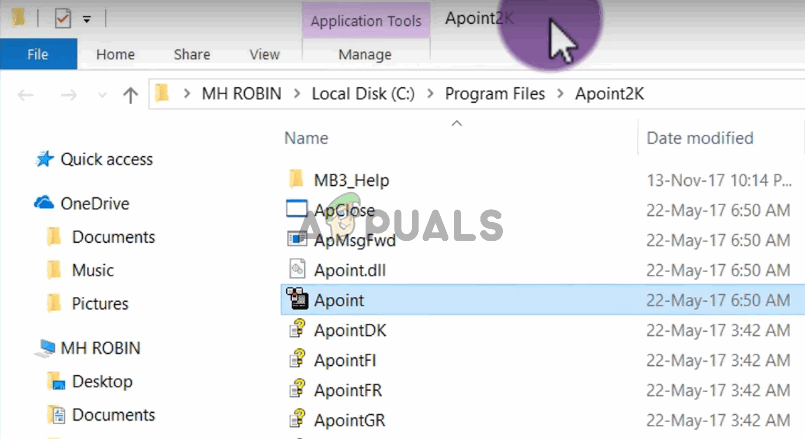Screen dimensions: 805x439
Task: Click the ApointDK help file icon
Action: coord(297,329)
